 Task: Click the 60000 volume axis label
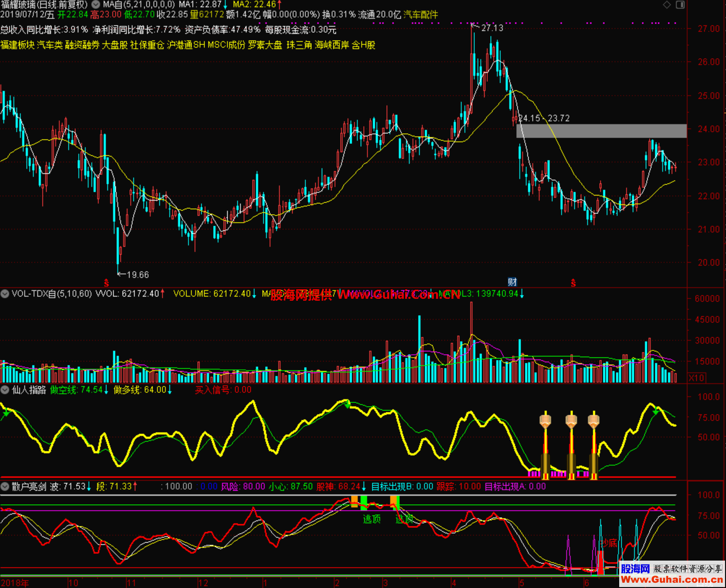pos(707,298)
